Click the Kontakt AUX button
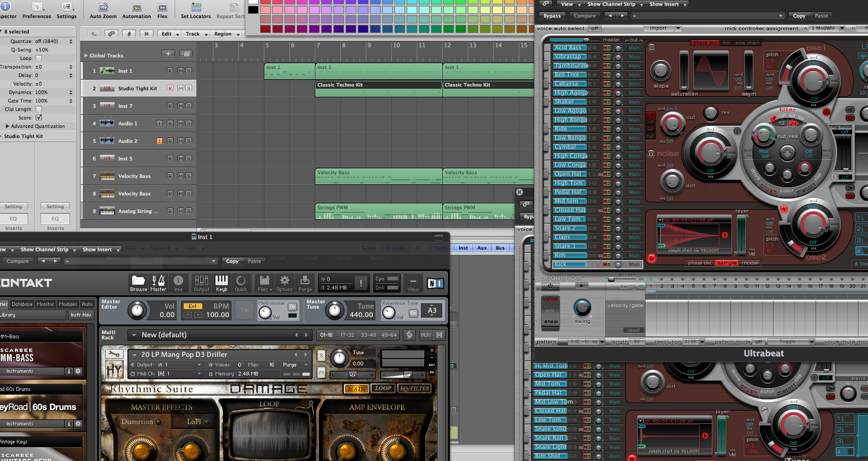 [426, 335]
